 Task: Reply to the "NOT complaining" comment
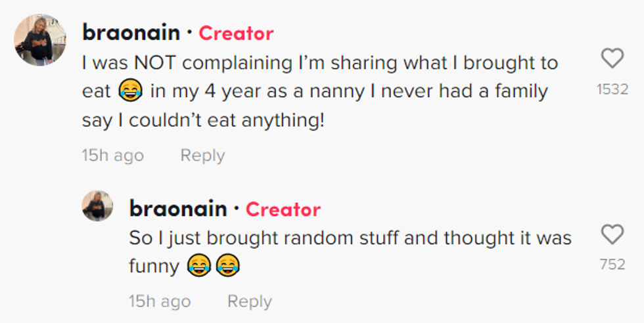coord(202,156)
